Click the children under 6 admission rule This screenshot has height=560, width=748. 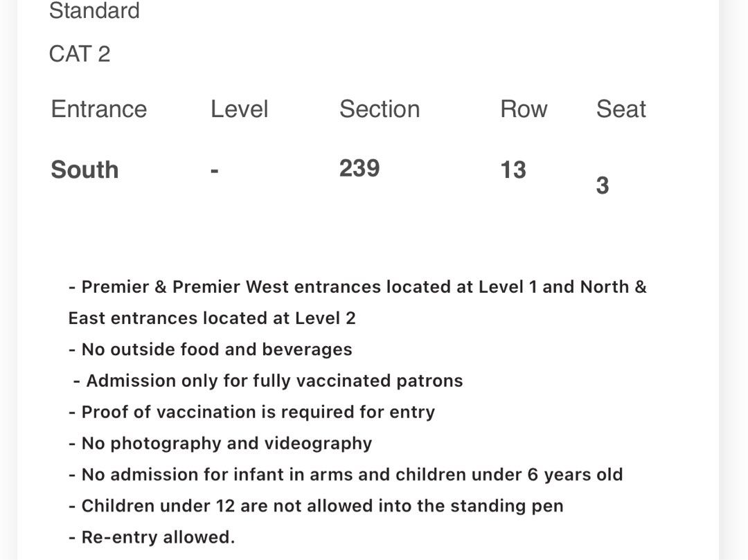click(x=346, y=475)
